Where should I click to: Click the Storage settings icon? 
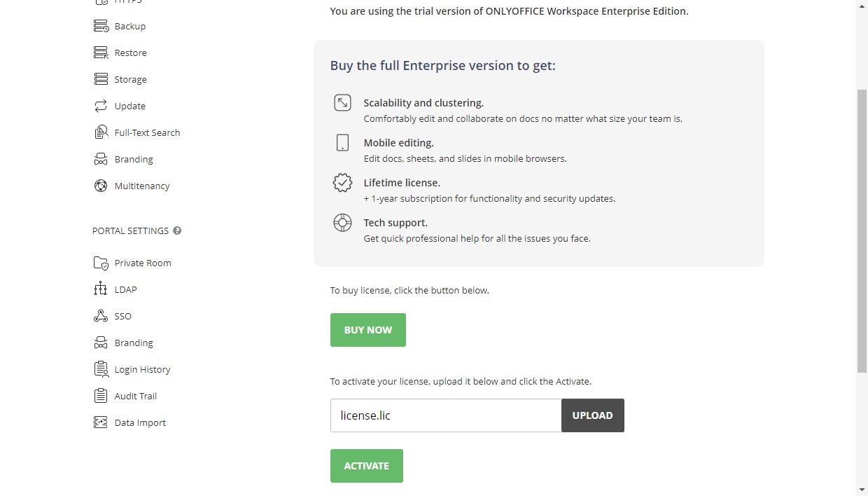[x=100, y=78]
